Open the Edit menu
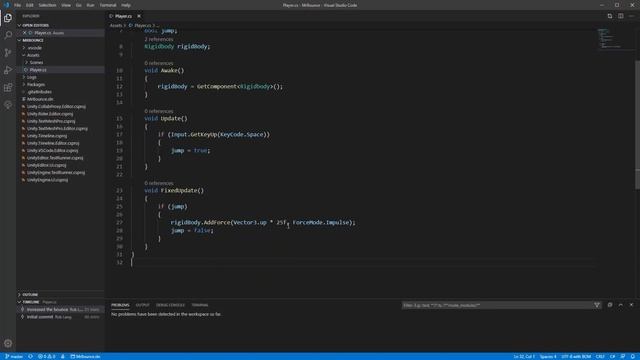640x360 pixels. [x=29, y=5]
